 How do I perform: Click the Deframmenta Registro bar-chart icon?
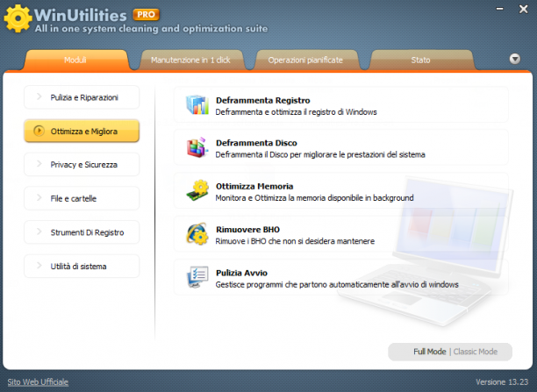click(197, 104)
